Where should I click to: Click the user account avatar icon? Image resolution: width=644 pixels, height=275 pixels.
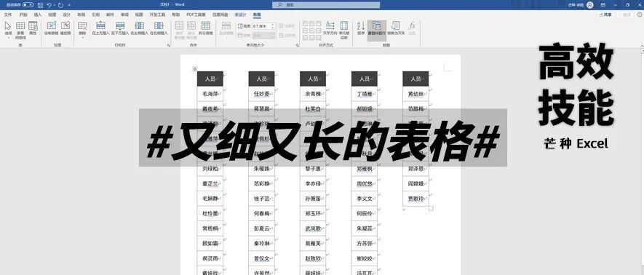(x=590, y=5)
